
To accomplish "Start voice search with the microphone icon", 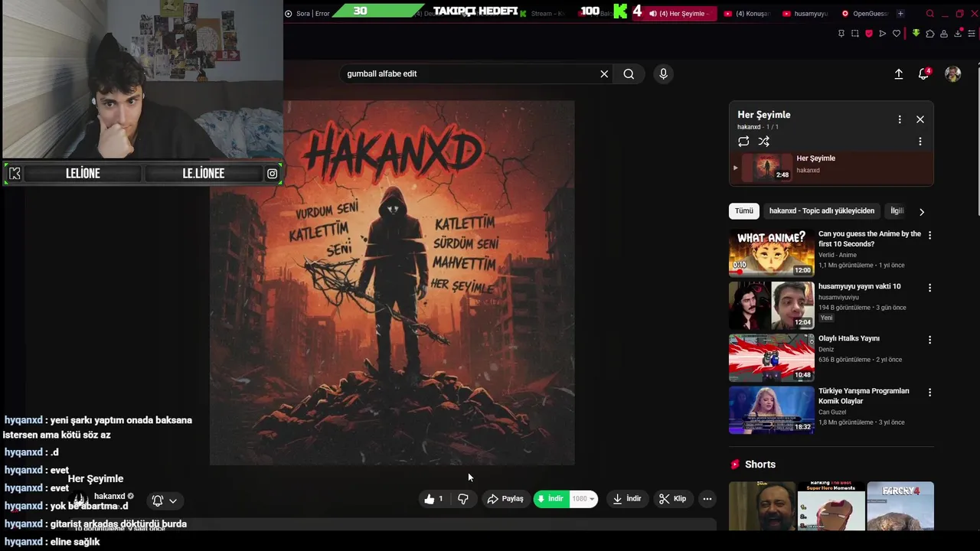I will tap(663, 73).
